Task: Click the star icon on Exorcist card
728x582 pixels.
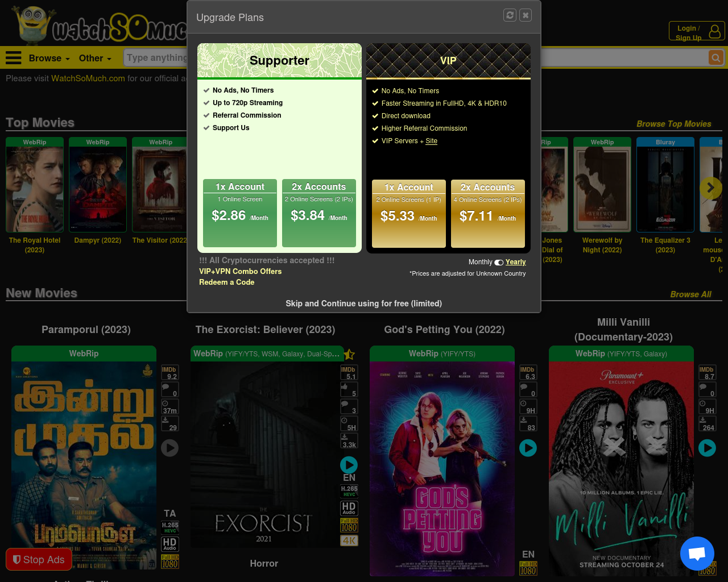Action: [x=349, y=355]
